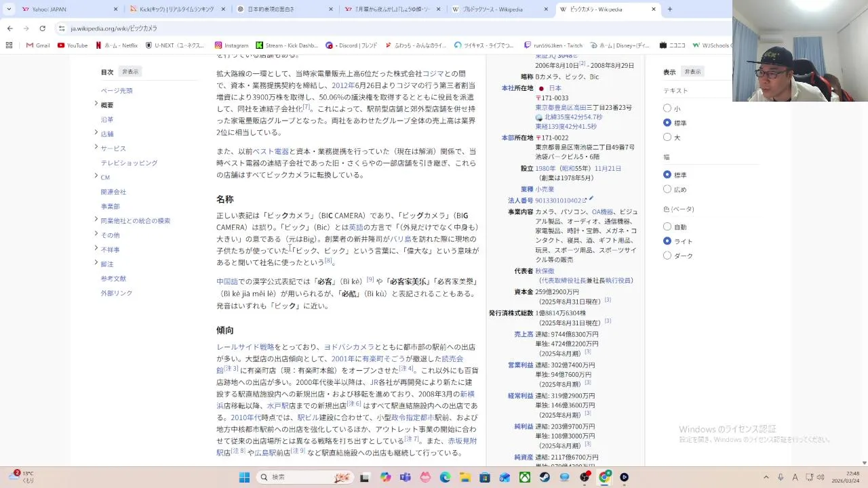Open the Stream - Kick Dashboard bookmark
This screenshot has height=488, width=868.
286,45
